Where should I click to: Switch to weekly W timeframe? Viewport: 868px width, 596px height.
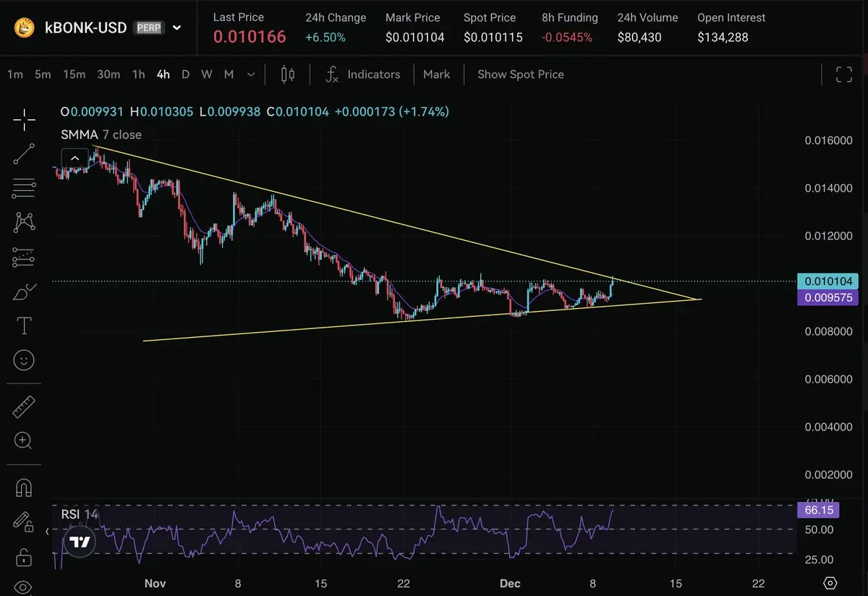[x=207, y=74]
